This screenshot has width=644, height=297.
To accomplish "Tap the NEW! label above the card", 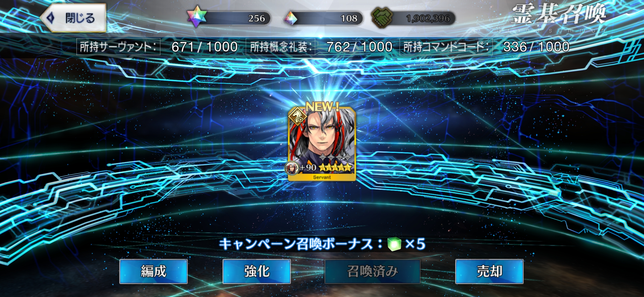I will pos(323,106).
